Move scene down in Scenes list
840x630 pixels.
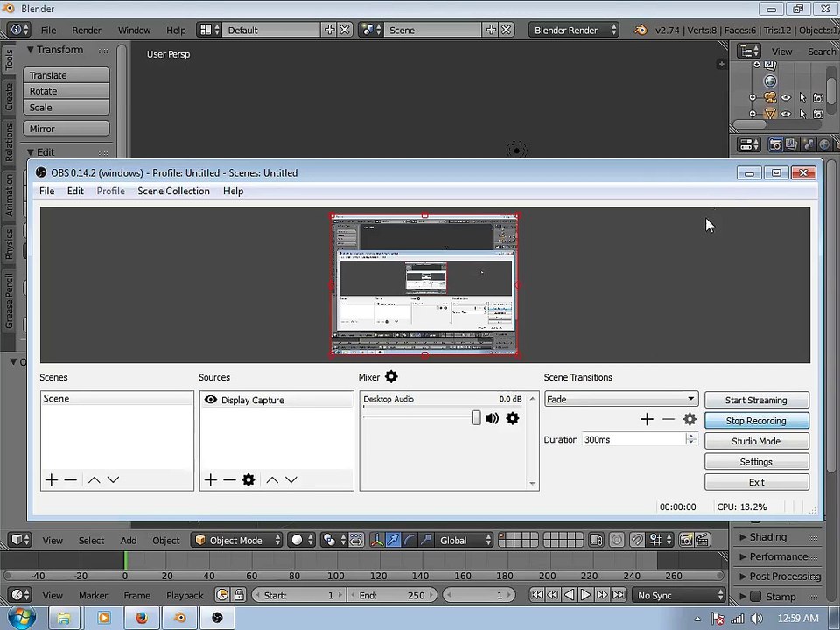(113, 480)
